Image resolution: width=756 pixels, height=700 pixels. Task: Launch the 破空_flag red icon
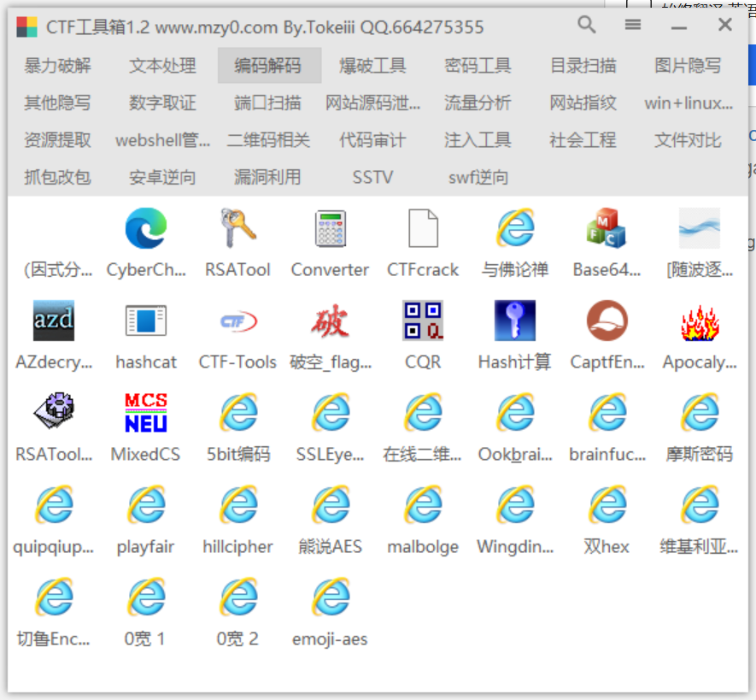click(330, 321)
